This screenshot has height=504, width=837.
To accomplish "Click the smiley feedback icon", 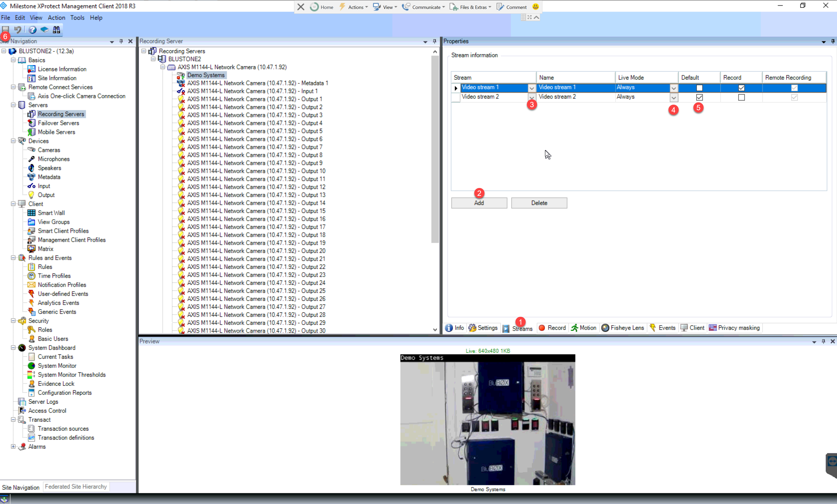I will (x=535, y=7).
